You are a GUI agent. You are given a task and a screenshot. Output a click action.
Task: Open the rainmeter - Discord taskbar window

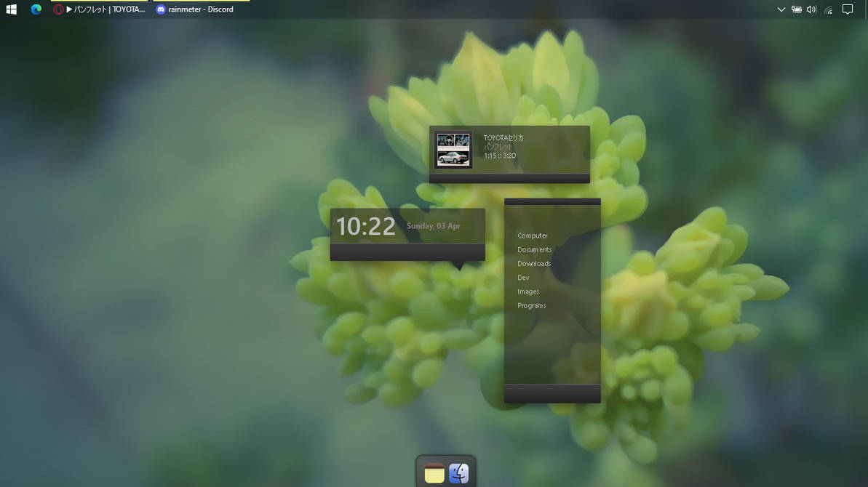[x=195, y=9]
